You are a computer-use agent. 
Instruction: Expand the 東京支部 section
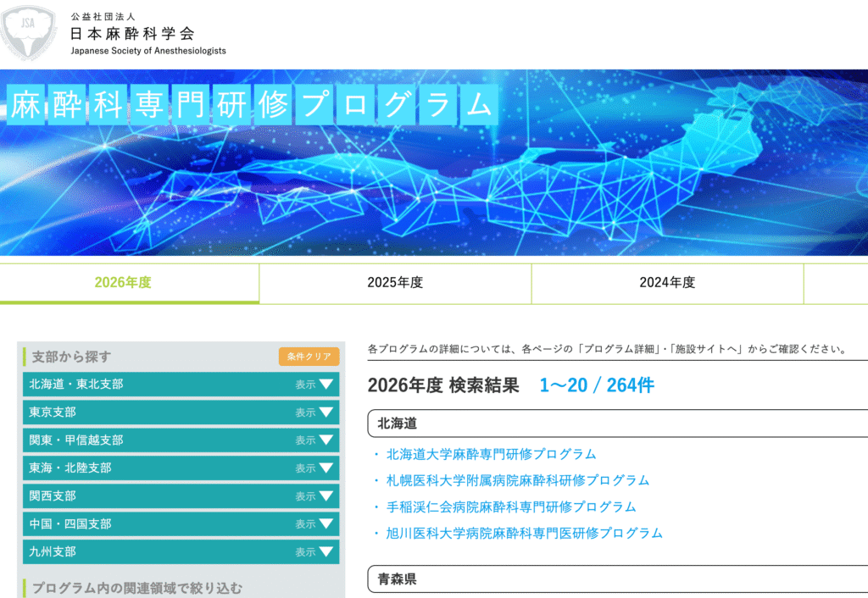pyautogui.click(x=181, y=413)
